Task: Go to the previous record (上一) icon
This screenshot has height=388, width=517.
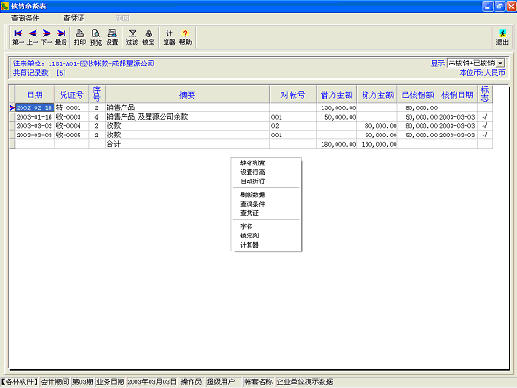Action: pos(32,37)
